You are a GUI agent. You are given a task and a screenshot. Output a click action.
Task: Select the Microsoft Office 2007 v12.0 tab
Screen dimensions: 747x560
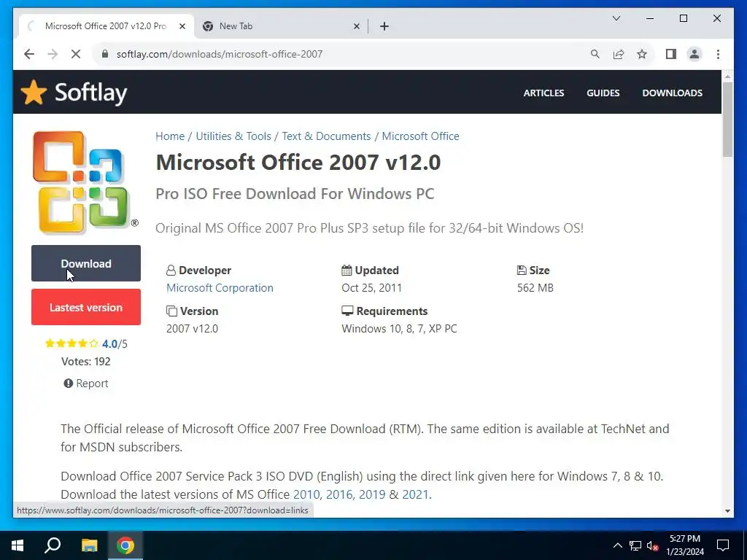[107, 26]
